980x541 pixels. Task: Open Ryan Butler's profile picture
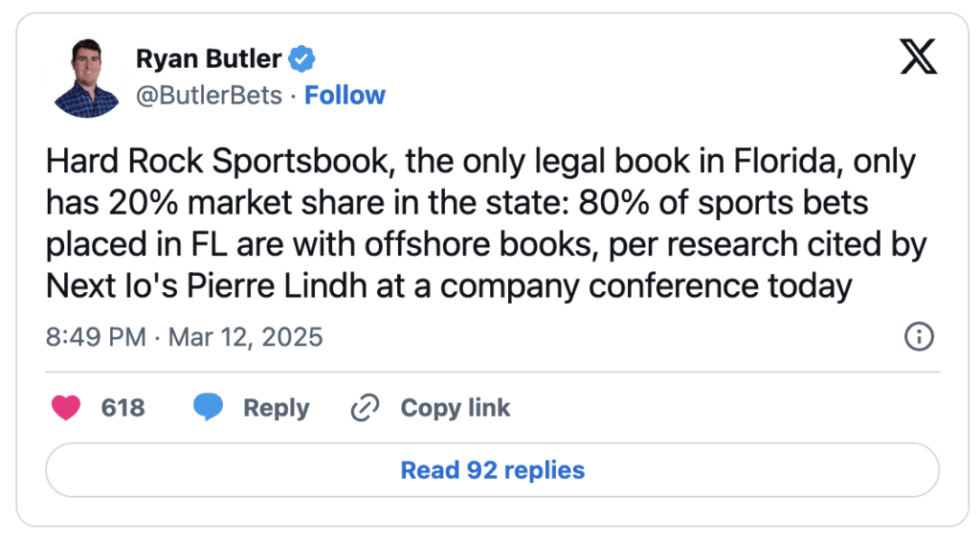click(87, 78)
